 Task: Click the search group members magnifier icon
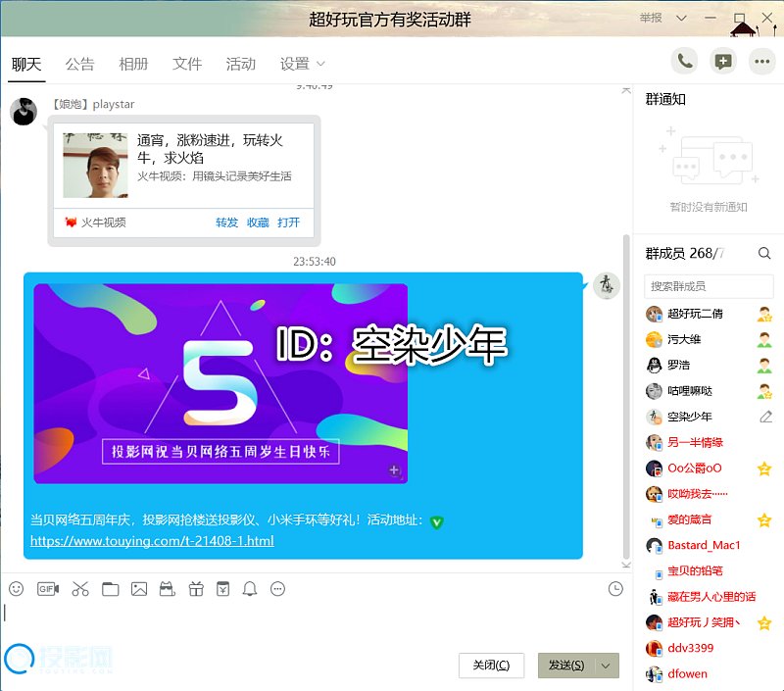point(764,254)
